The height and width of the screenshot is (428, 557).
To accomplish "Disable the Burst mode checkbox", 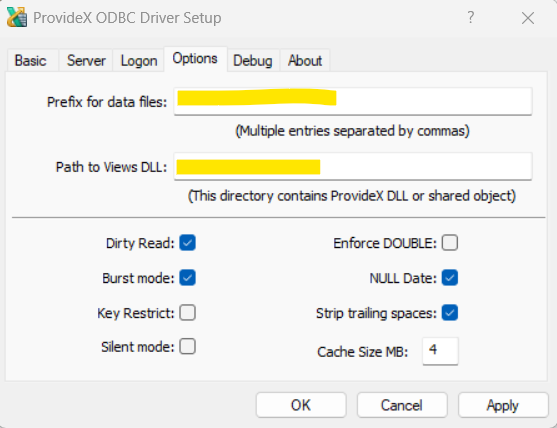I will (x=188, y=278).
